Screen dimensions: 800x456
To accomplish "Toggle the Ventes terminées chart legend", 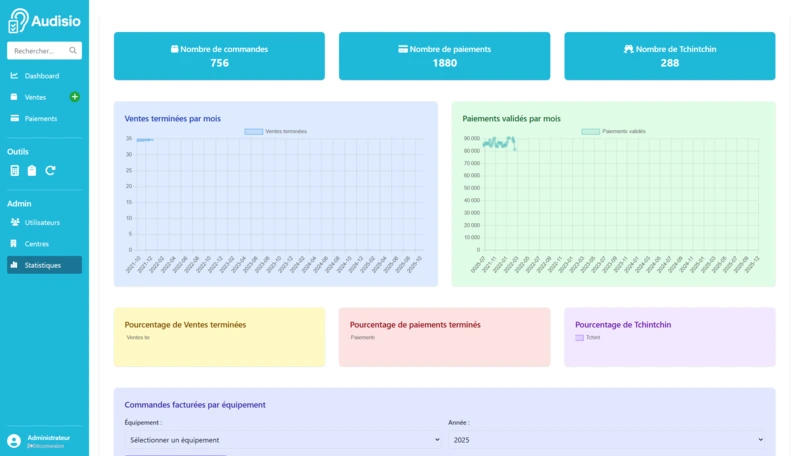I will click(x=275, y=131).
